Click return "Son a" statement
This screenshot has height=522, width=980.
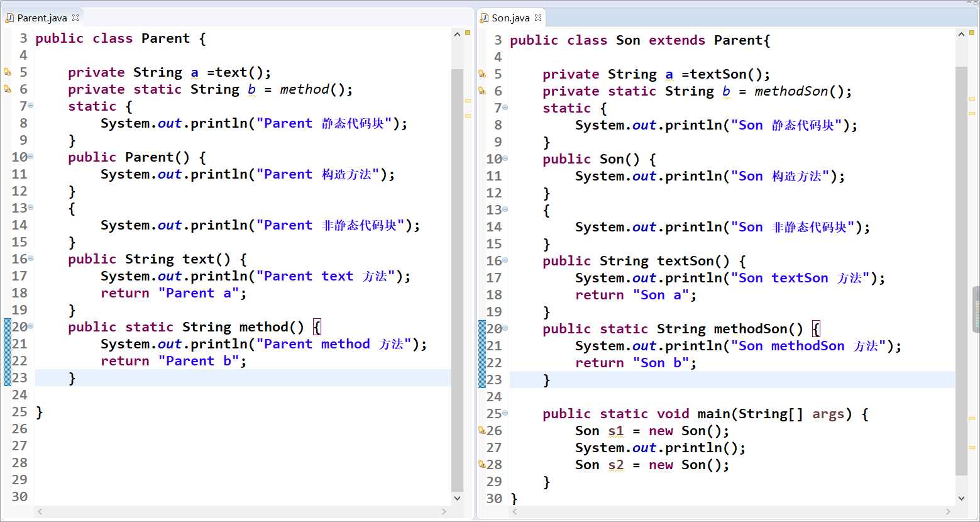tap(636, 295)
